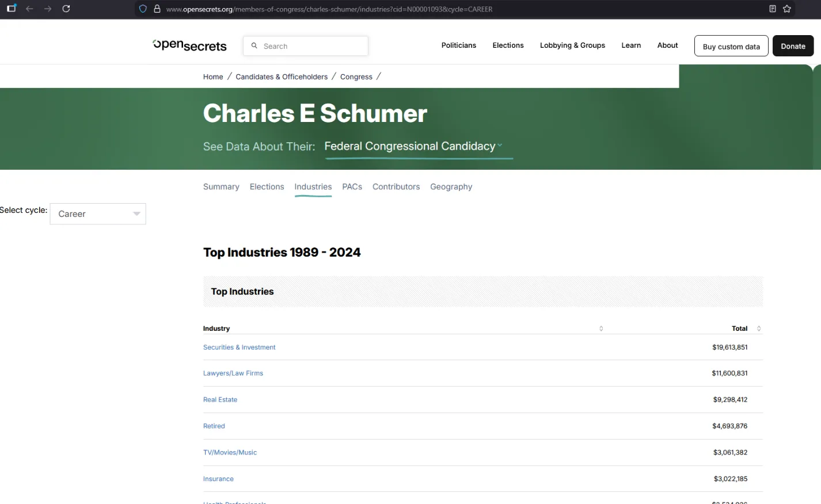
Task: Click the Buy custom data button
Action: click(731, 46)
